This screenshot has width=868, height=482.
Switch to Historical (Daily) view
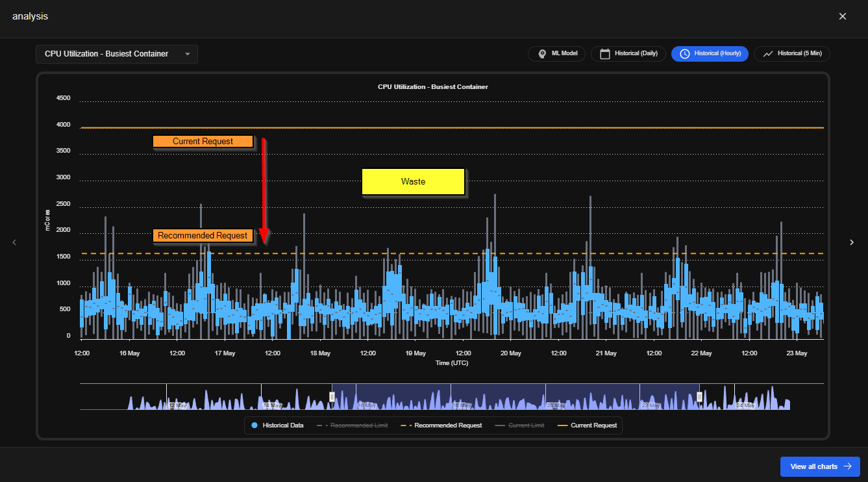click(628, 54)
